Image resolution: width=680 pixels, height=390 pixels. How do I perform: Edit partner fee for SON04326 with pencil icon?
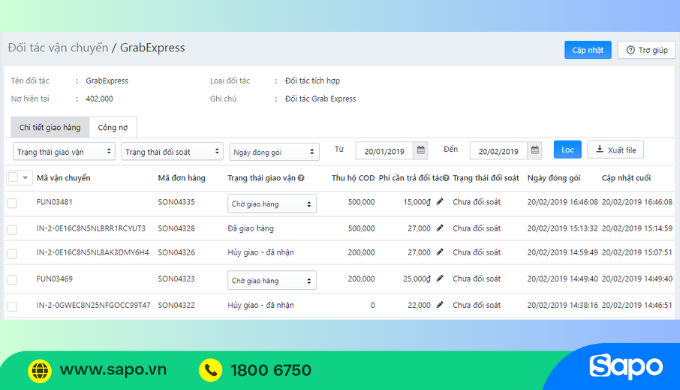coord(440,252)
